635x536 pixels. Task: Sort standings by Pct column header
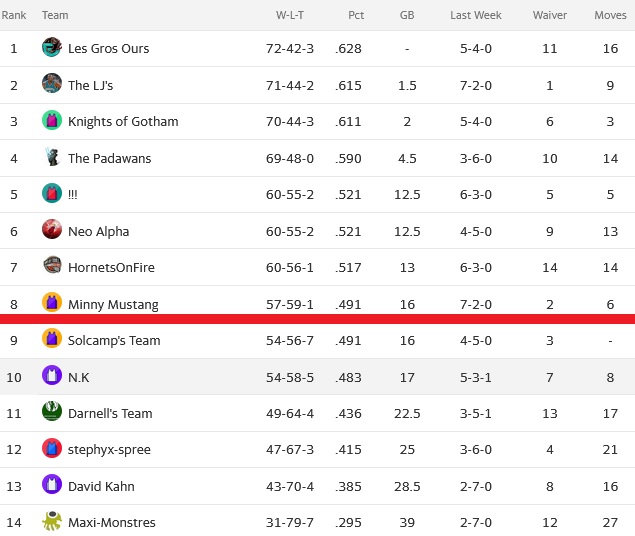point(356,15)
